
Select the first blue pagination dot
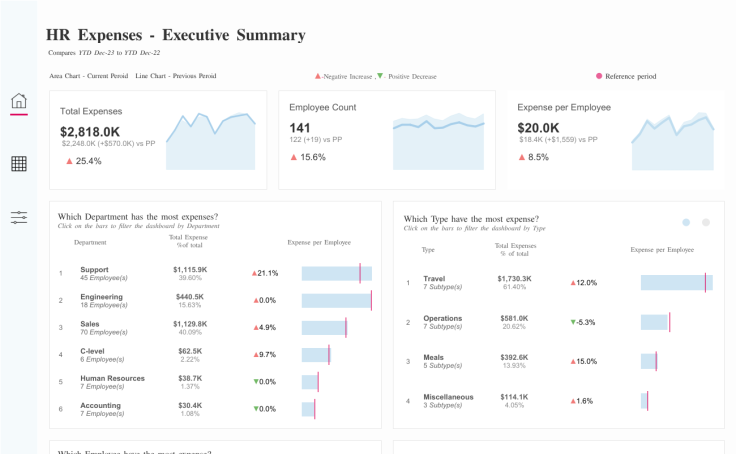[x=686, y=222]
